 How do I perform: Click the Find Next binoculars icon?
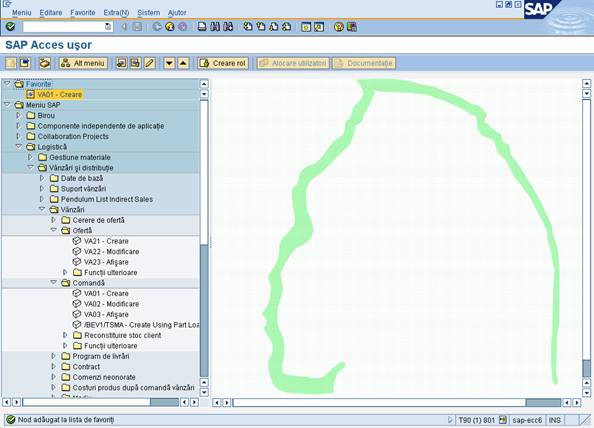point(228,27)
